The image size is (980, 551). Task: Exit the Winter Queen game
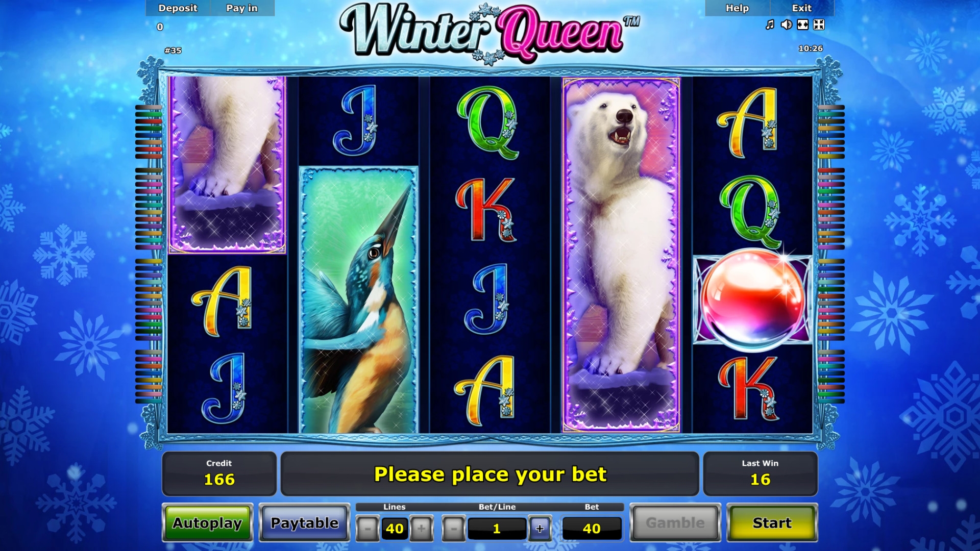pyautogui.click(x=802, y=8)
